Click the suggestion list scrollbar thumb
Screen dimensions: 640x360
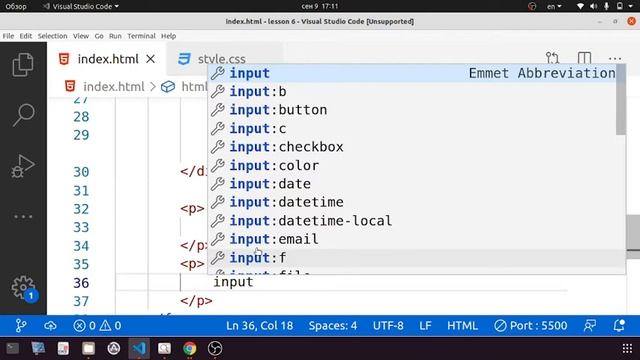pyautogui.click(x=621, y=100)
